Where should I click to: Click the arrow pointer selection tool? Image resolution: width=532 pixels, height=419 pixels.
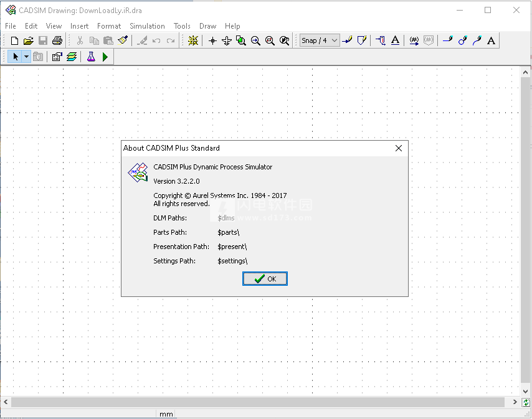(16, 57)
